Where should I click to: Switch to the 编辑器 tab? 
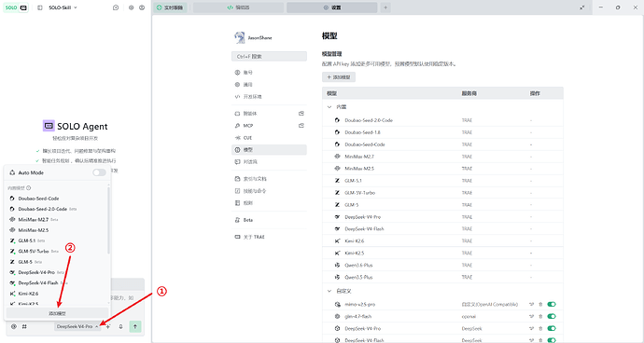(x=238, y=7)
